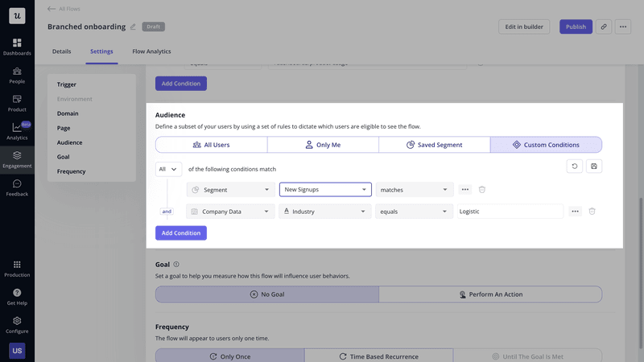Select Saved Segment audience option

pyautogui.click(x=435, y=145)
